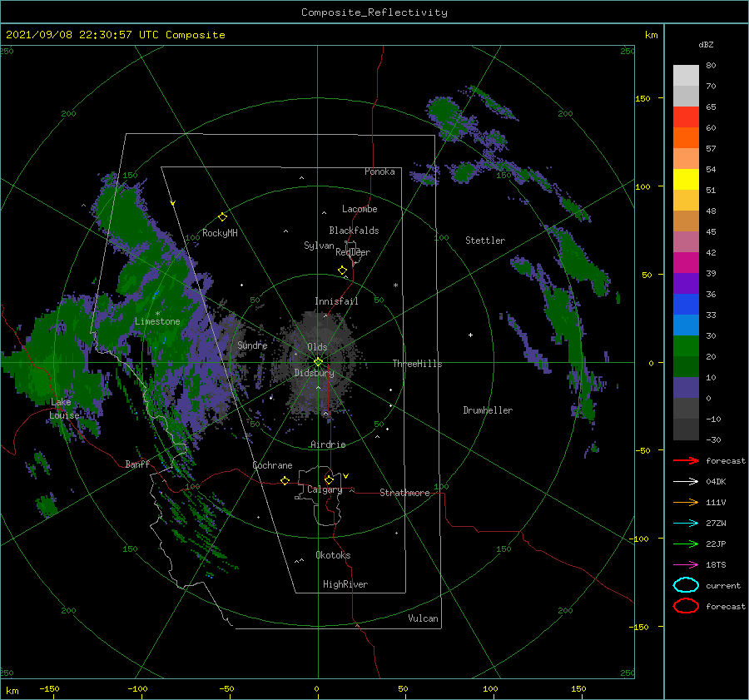Click the green 22JP arrow icon

click(686, 544)
